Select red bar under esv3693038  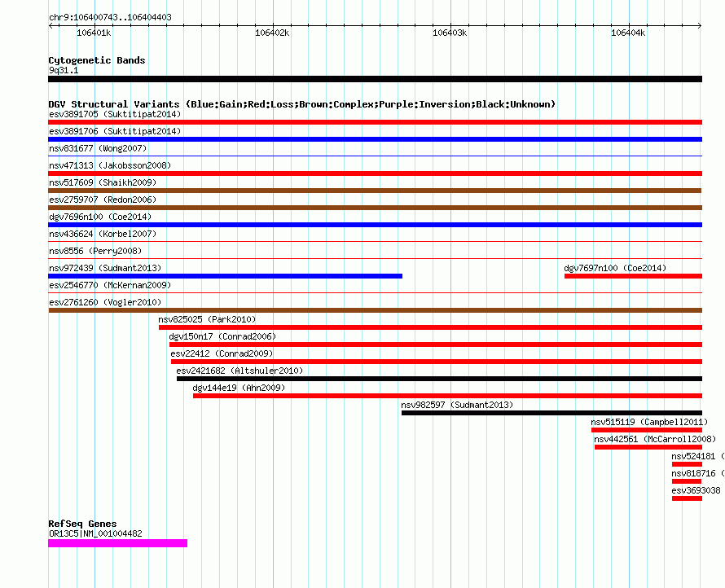(687, 498)
